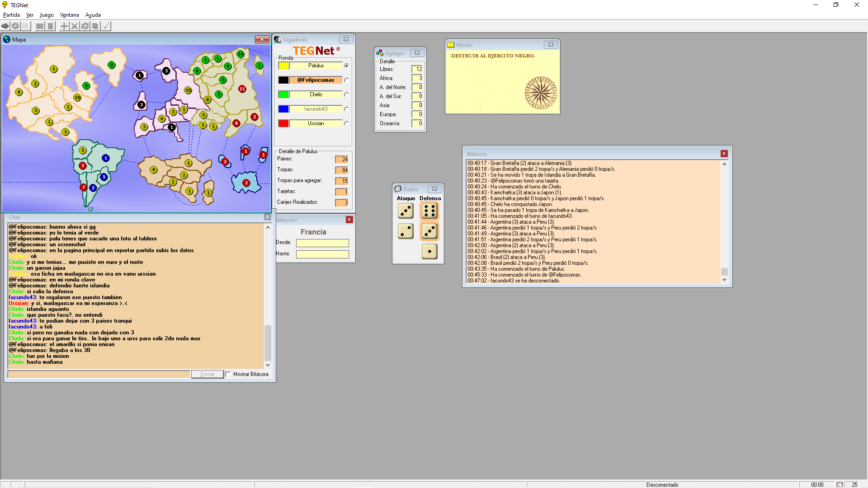Select the Palulus radio button
The width and height of the screenshot is (868, 488).
point(347,66)
